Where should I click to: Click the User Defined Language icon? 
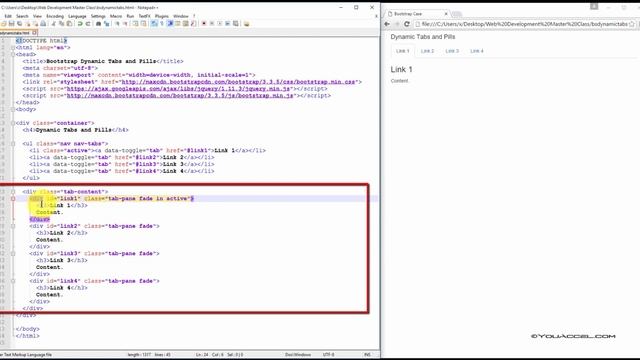(178, 24)
